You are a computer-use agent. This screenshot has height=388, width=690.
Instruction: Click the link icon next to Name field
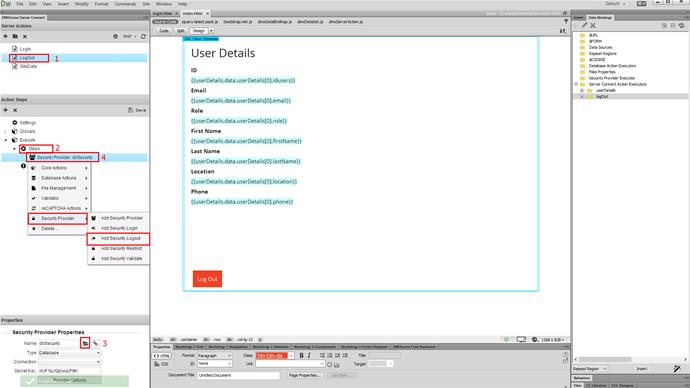(x=95, y=343)
